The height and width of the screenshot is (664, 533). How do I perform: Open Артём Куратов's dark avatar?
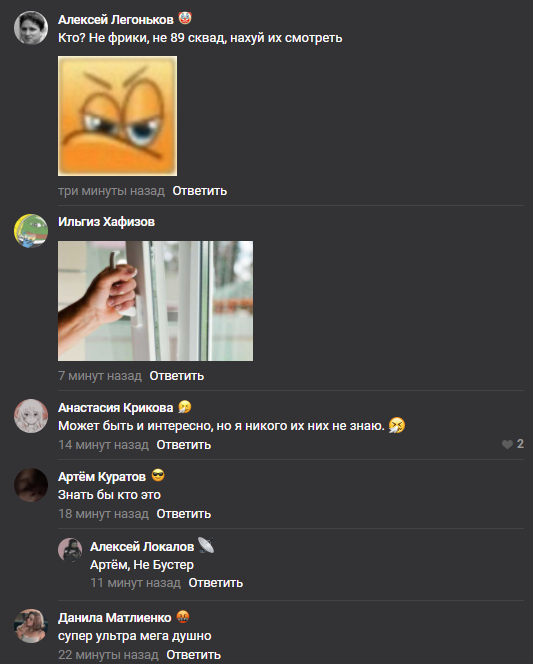tap(31, 485)
